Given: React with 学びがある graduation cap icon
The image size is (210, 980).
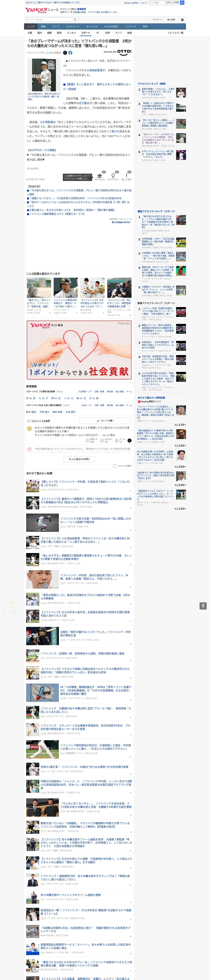Looking at the screenshot, I should [x=100, y=176].
